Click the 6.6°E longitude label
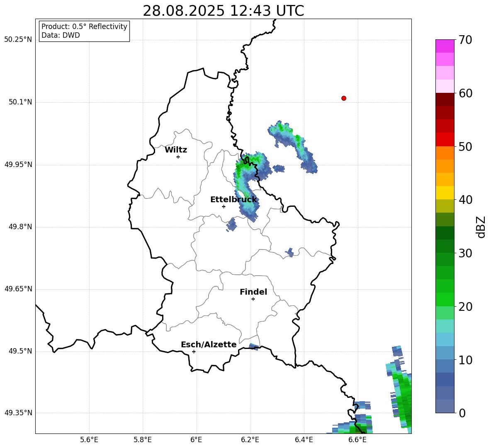This screenshot has width=491, height=448. [357, 440]
